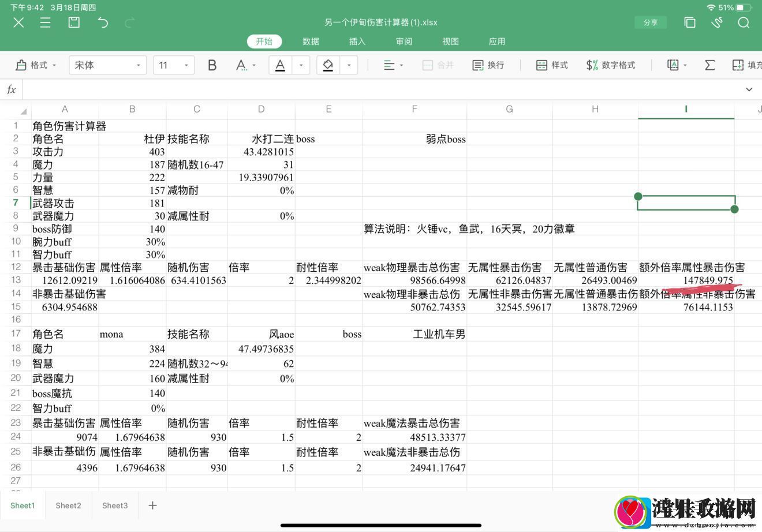Select the 工业机车男 cell

point(414,334)
